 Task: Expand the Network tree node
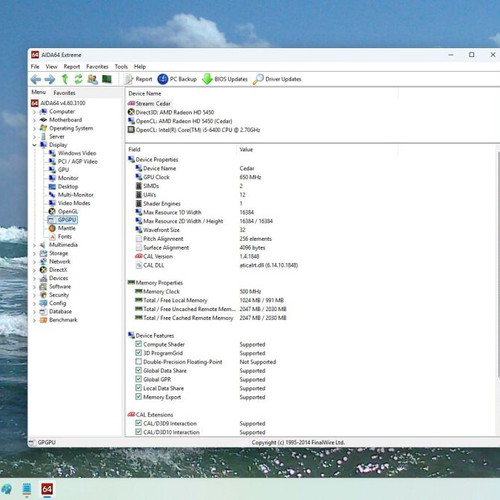tap(34, 262)
